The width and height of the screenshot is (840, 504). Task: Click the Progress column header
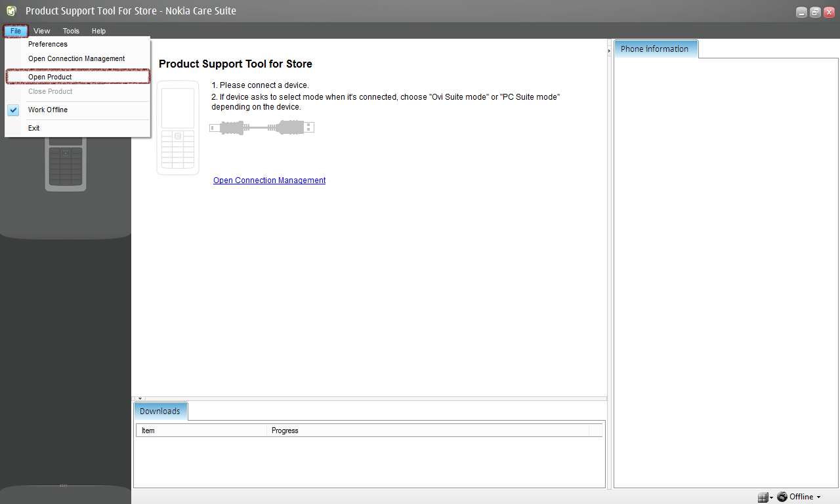point(285,430)
